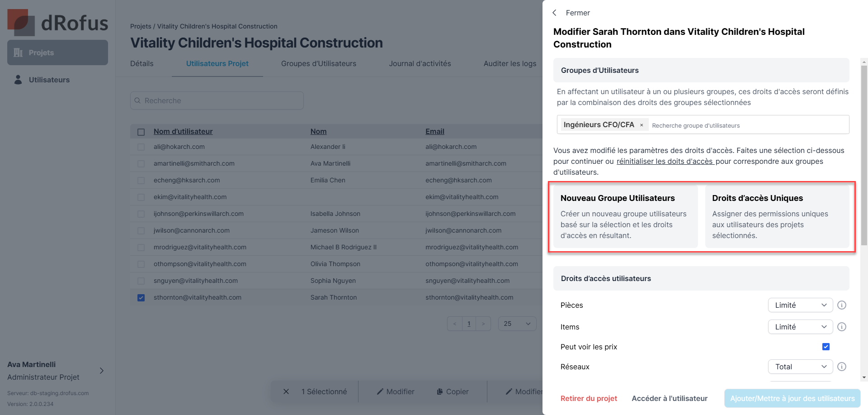Open the Journal d'activités tab
868x415 pixels.
click(420, 64)
